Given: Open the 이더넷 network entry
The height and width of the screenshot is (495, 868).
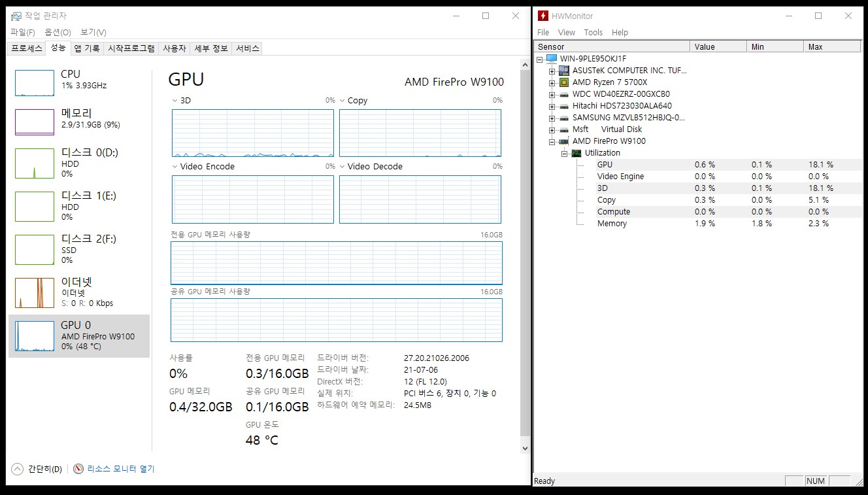Looking at the screenshot, I should point(78,292).
